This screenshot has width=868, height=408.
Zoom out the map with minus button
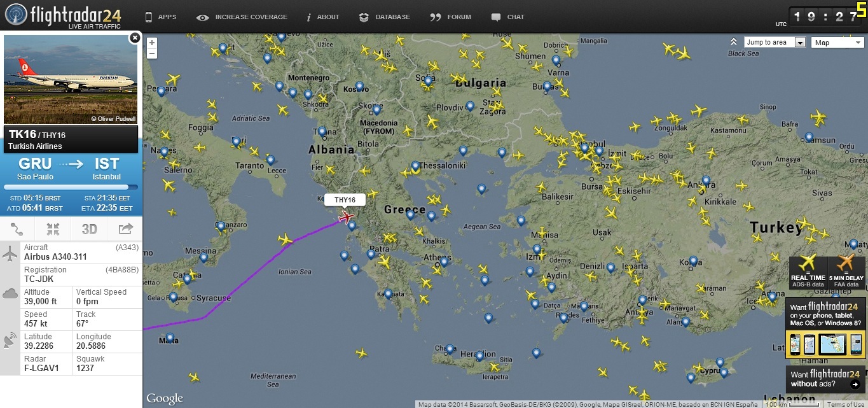pos(152,53)
